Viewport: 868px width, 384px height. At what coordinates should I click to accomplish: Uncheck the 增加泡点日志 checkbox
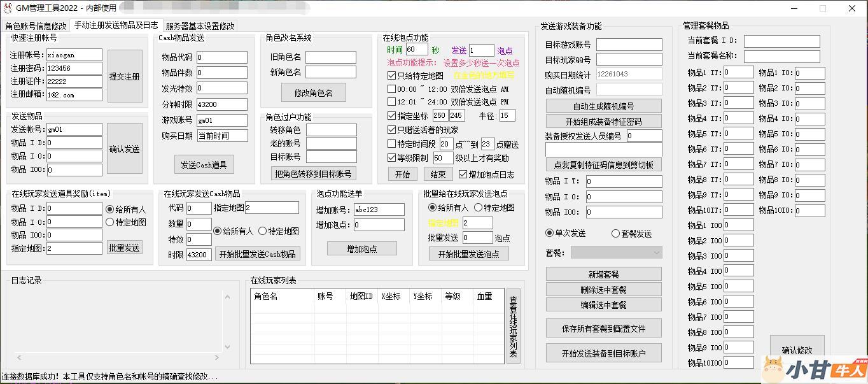coord(463,174)
